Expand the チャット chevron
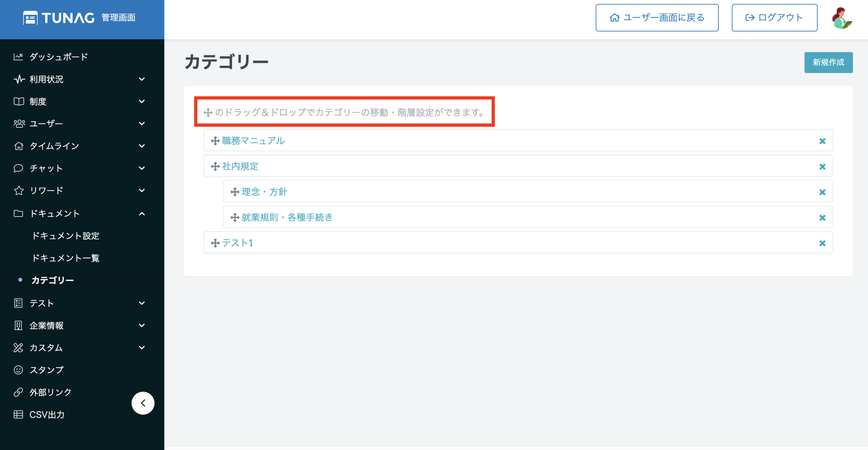868x450 pixels. point(142,168)
